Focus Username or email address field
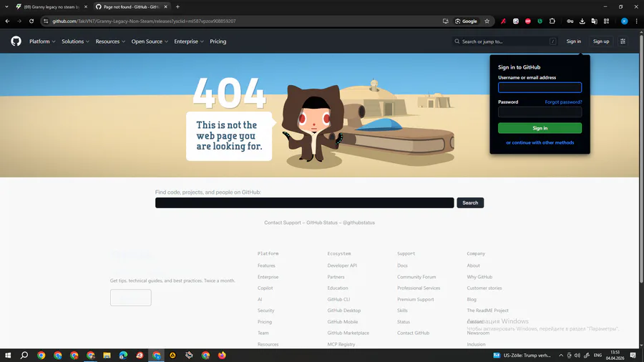Image resolution: width=644 pixels, height=362 pixels. [540, 87]
